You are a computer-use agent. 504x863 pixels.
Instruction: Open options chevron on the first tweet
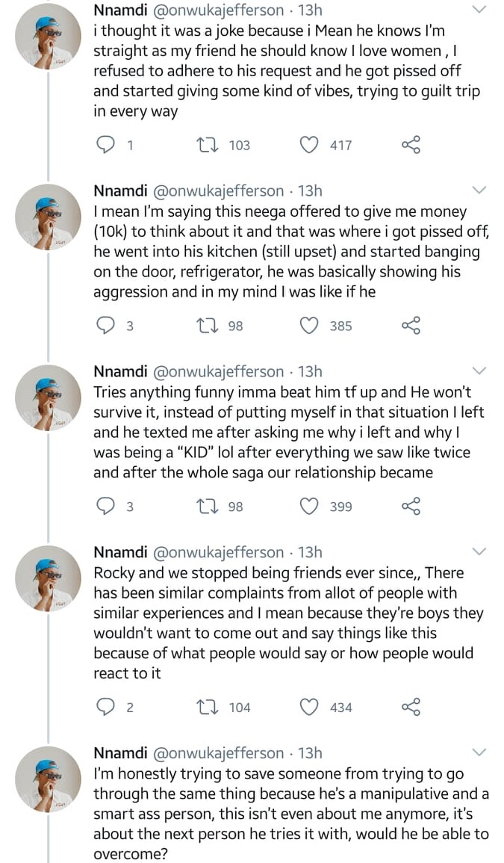coord(479,10)
